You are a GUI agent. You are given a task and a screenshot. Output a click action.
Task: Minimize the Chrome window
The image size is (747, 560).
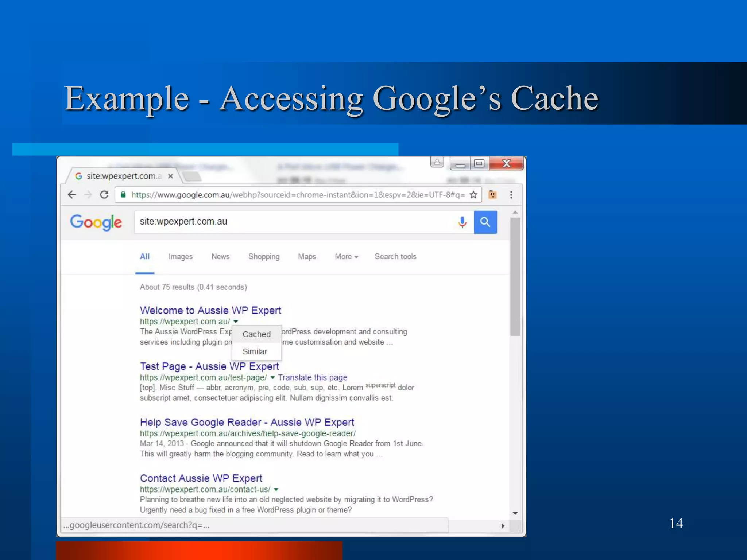pyautogui.click(x=460, y=164)
